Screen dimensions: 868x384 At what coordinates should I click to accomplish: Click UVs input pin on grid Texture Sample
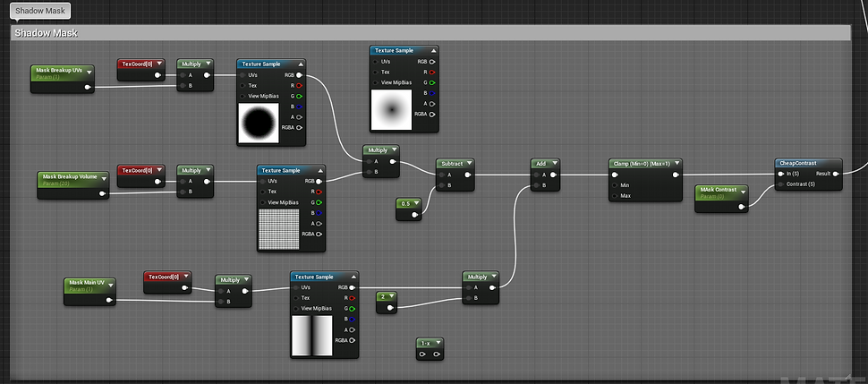click(263, 181)
